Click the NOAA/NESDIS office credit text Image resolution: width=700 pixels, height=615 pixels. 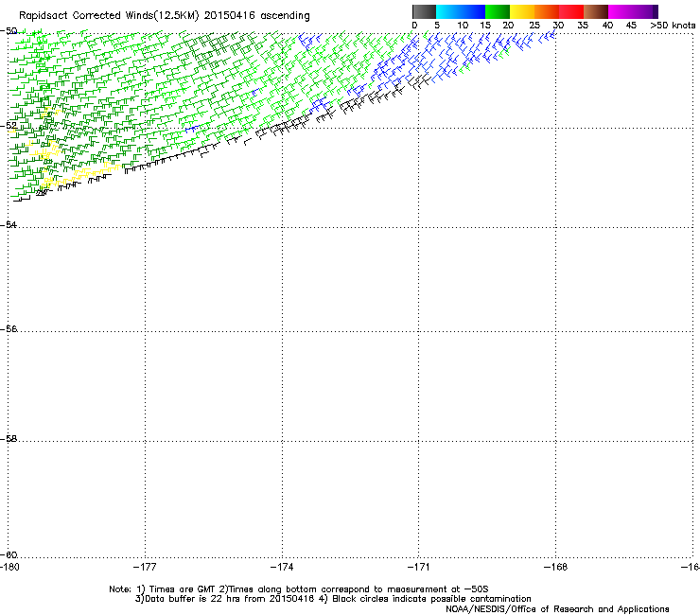click(x=557, y=609)
